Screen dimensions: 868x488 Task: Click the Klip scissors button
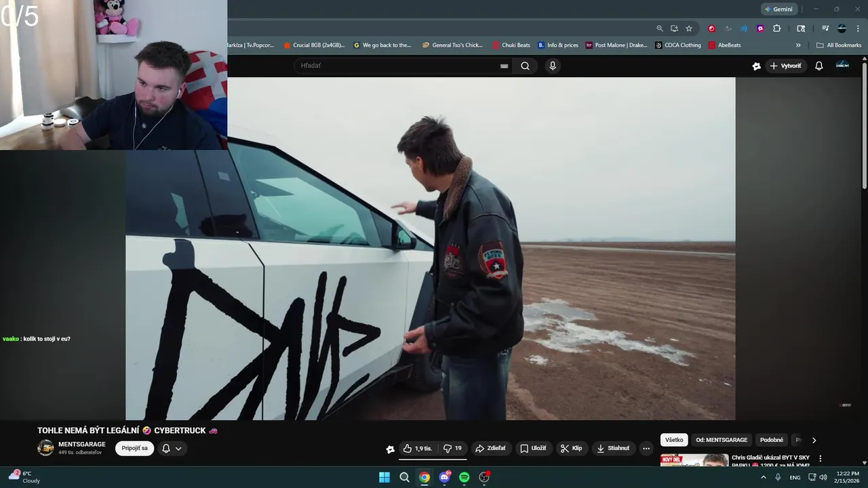coord(571,448)
